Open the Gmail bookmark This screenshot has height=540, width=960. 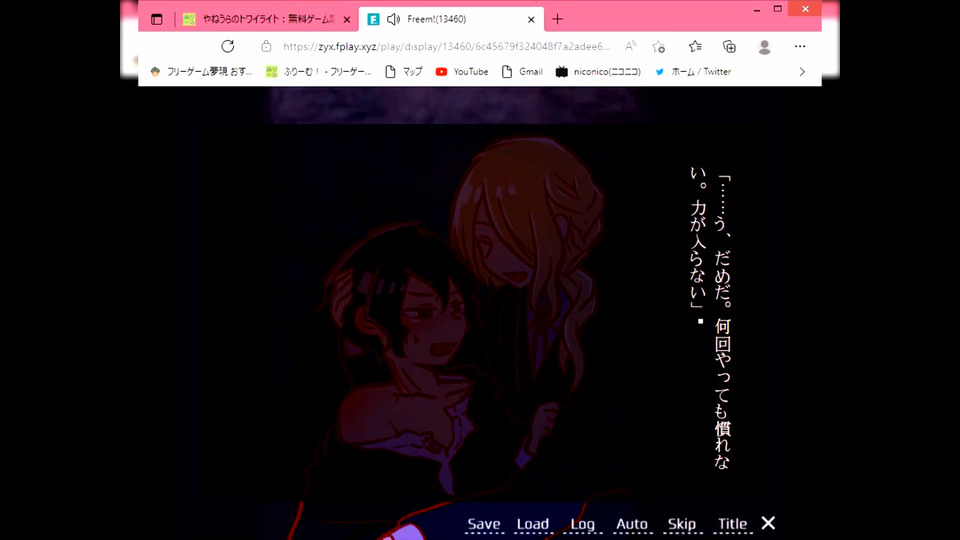(522, 72)
